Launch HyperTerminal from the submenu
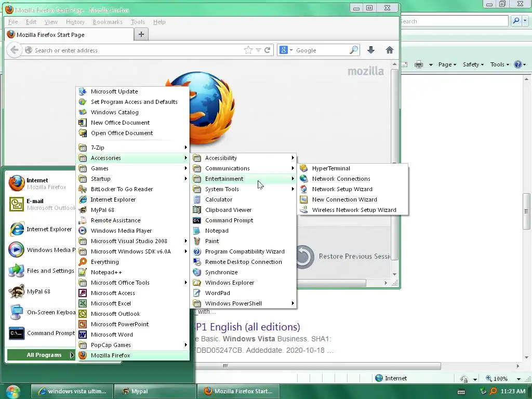The width and height of the screenshot is (532, 399). point(353,168)
